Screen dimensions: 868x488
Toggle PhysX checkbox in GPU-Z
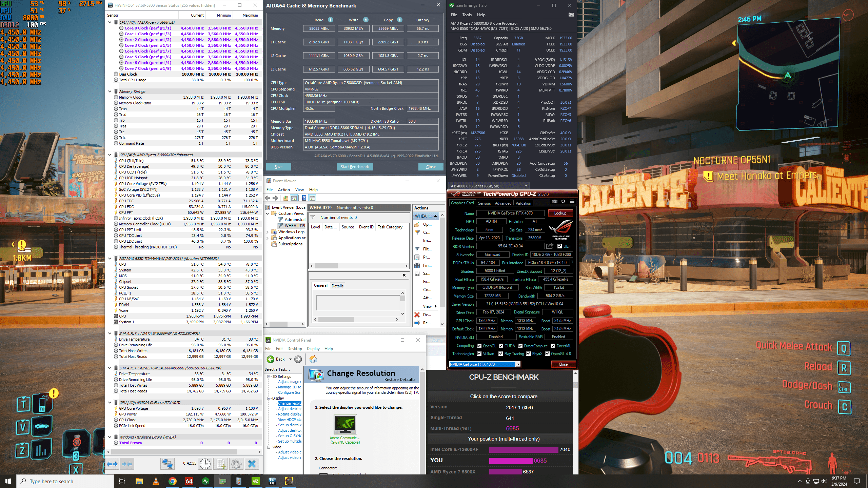[528, 354]
